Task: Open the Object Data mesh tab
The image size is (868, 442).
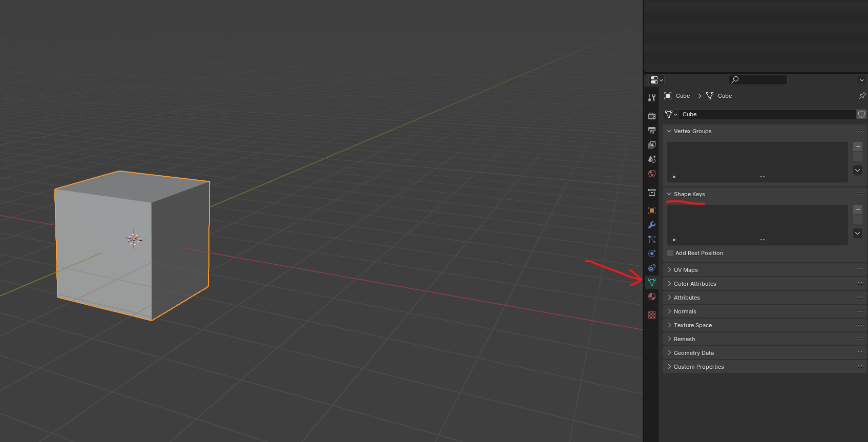Action: point(652,282)
